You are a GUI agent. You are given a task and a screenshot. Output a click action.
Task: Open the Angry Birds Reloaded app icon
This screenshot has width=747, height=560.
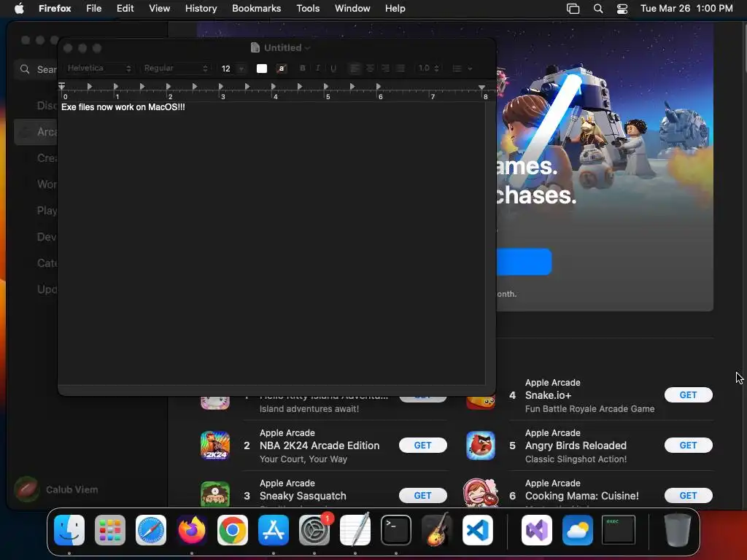pyautogui.click(x=481, y=446)
